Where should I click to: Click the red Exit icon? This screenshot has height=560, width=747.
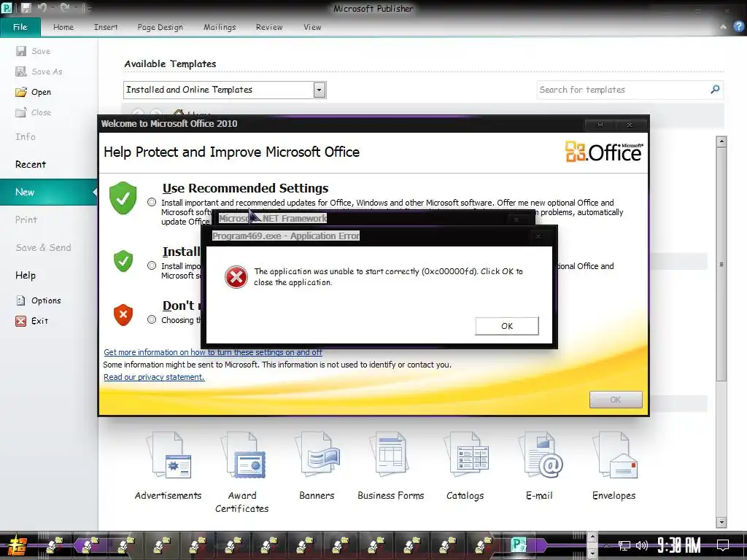tap(21, 321)
